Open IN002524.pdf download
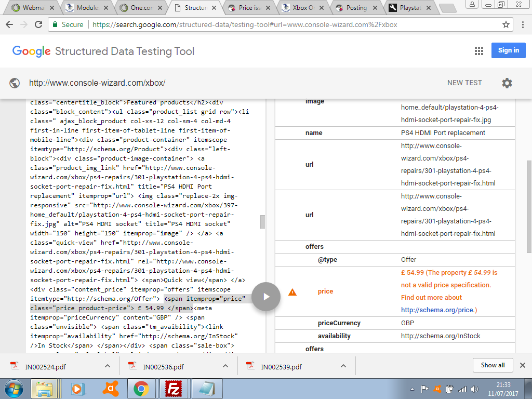 (x=45, y=367)
